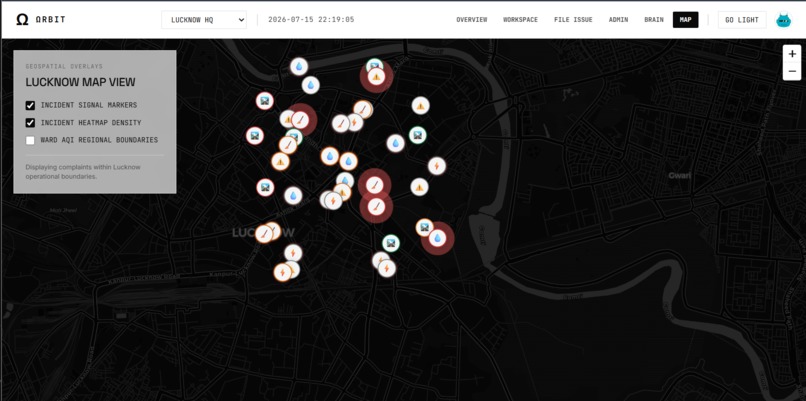
Task: Click the easternmost lightning incident marker
Action: pos(437,166)
